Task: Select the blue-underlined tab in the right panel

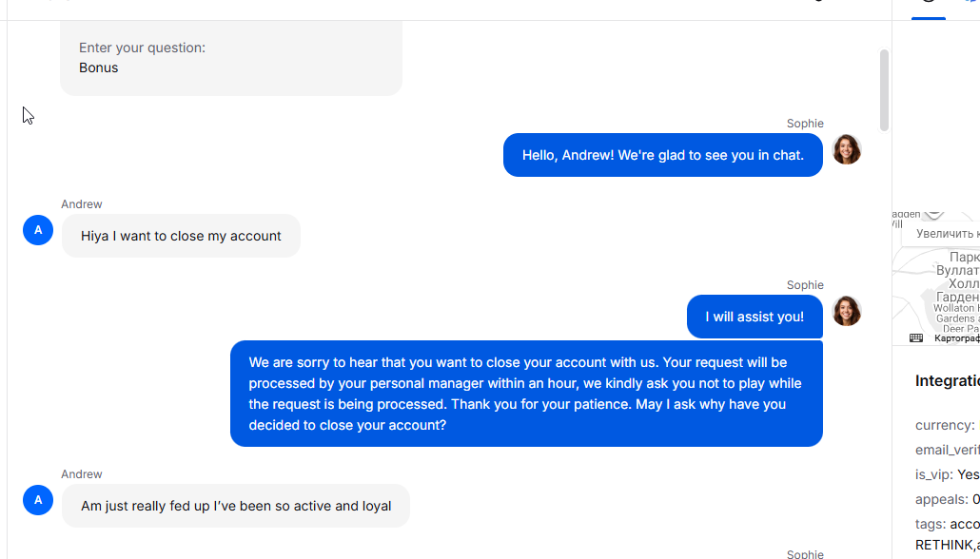Action: pos(929,8)
